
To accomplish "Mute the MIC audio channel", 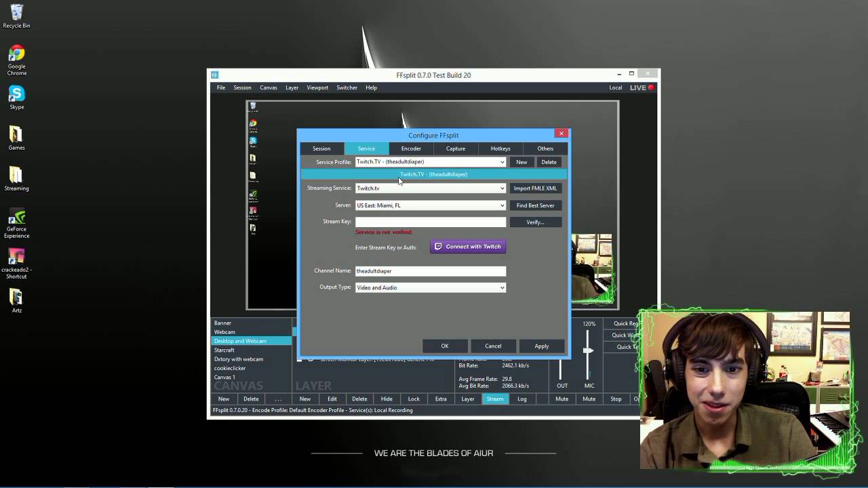I will tap(589, 399).
